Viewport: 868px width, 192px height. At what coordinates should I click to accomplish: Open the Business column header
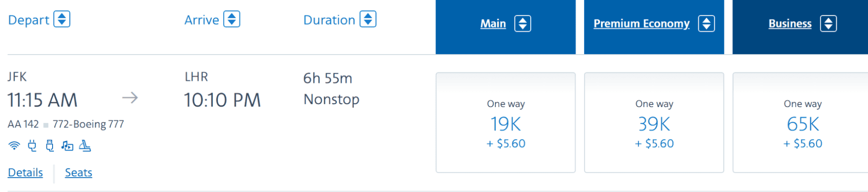[790, 24]
